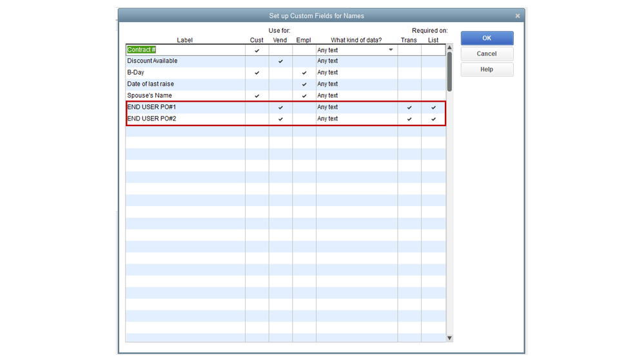Open Help for custom fields
Viewport: 644px width, 362px height.
(487, 70)
